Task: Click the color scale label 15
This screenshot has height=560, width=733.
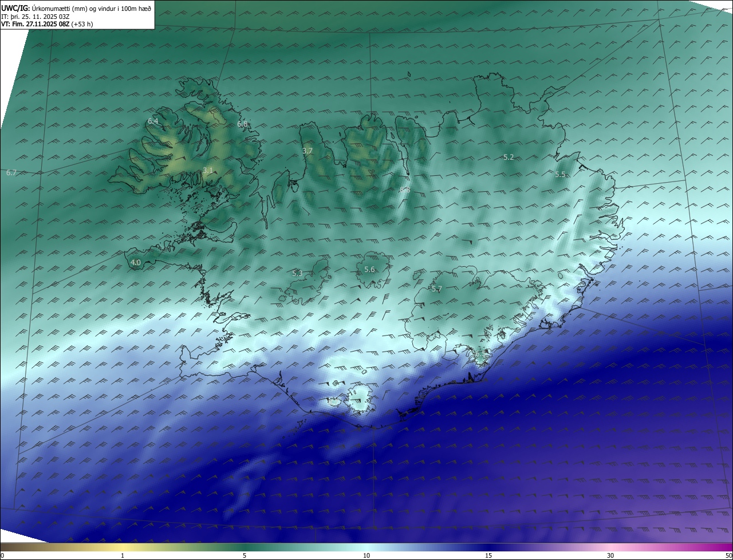Action: point(488,555)
